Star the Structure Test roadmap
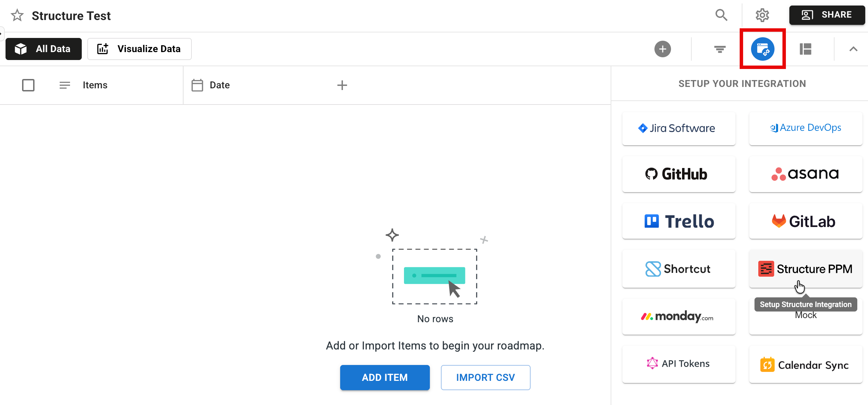Viewport: 868px width, 405px height. tap(16, 15)
